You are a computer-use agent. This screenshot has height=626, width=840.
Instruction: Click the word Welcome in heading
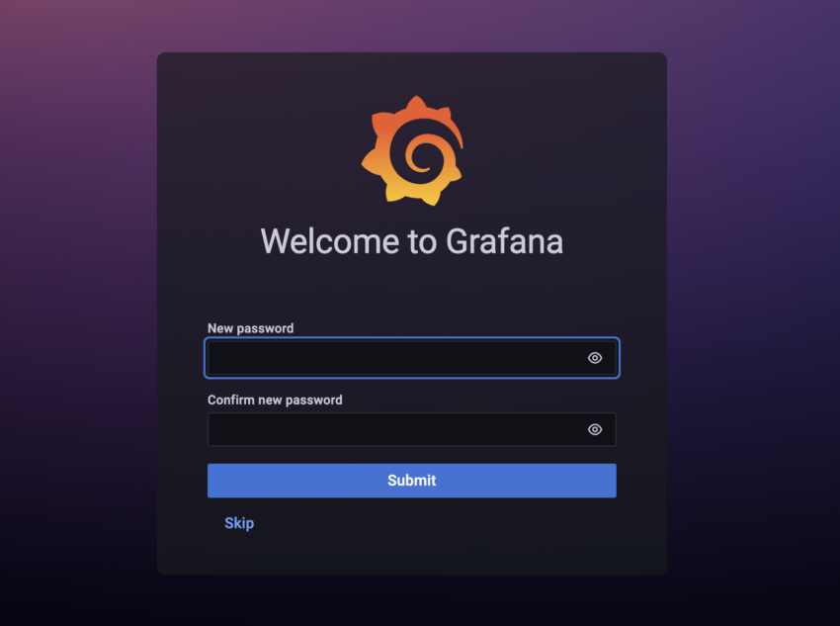(330, 241)
